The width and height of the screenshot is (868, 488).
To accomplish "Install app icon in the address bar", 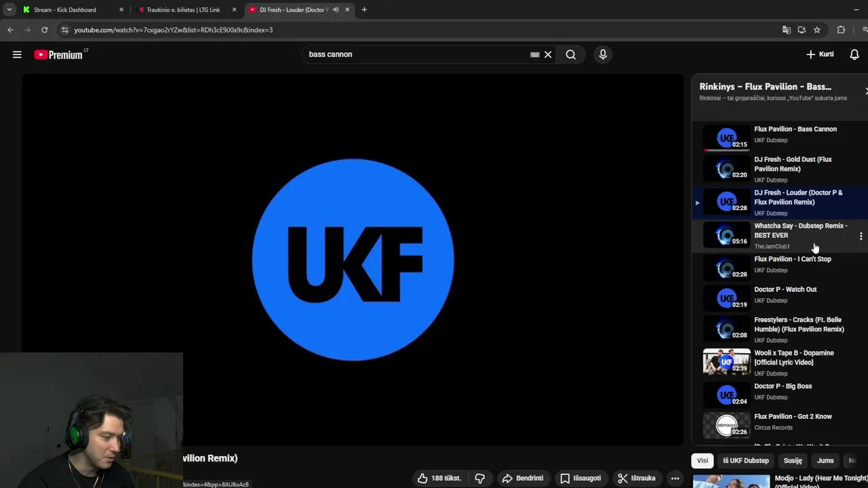I will click(802, 30).
